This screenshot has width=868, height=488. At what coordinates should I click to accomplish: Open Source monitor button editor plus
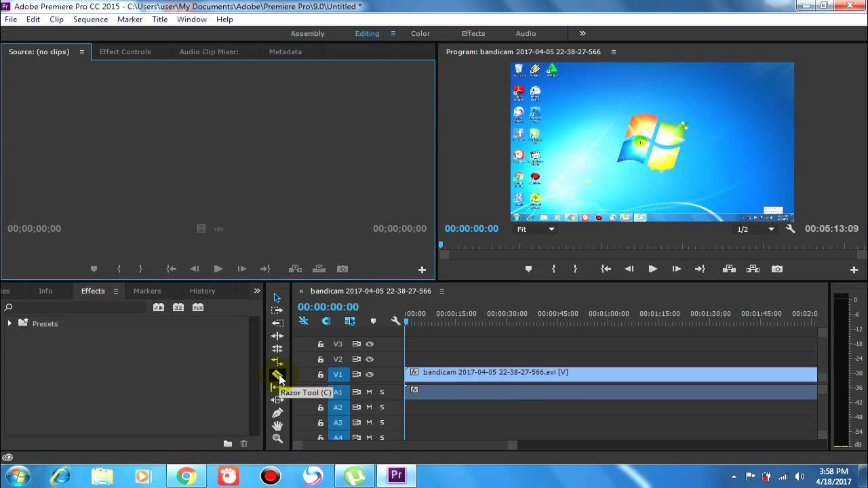pyautogui.click(x=422, y=270)
